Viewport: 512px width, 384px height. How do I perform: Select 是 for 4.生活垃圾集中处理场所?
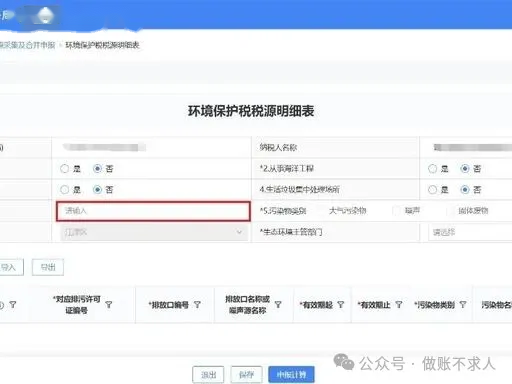pyautogui.click(x=432, y=190)
